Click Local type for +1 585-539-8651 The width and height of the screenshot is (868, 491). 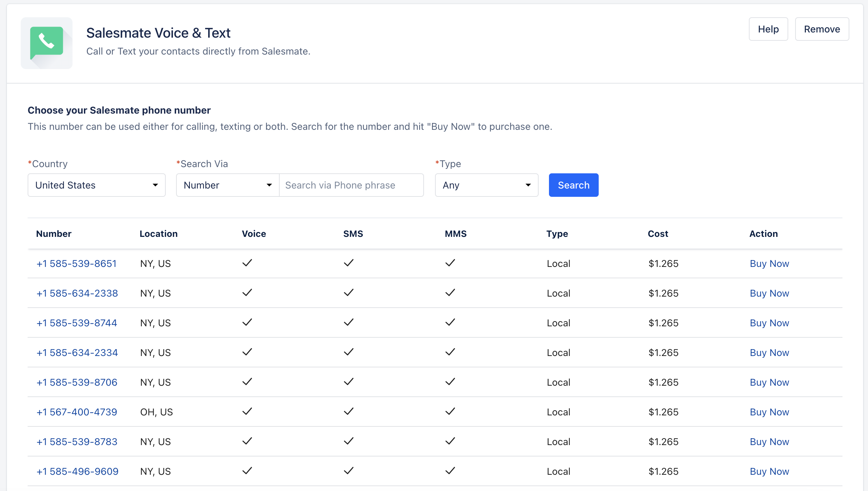click(558, 263)
